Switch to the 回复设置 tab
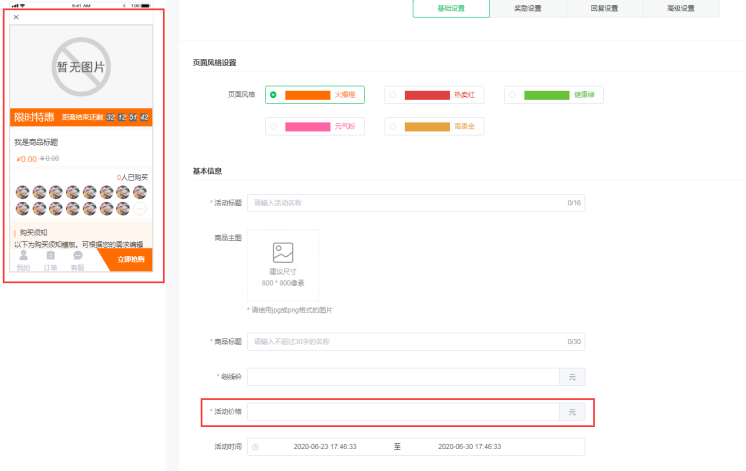Image resolution: width=746 pixels, height=471 pixels. coord(604,8)
